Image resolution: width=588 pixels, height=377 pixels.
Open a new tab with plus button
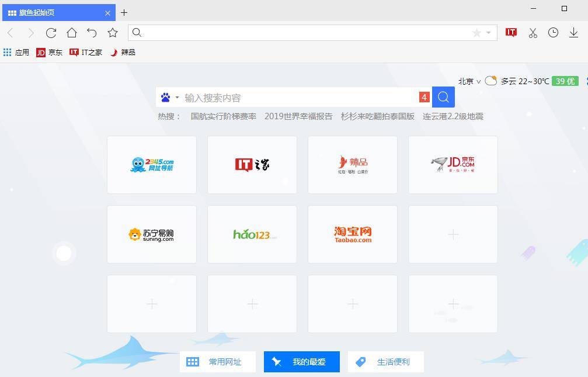pyautogui.click(x=124, y=12)
